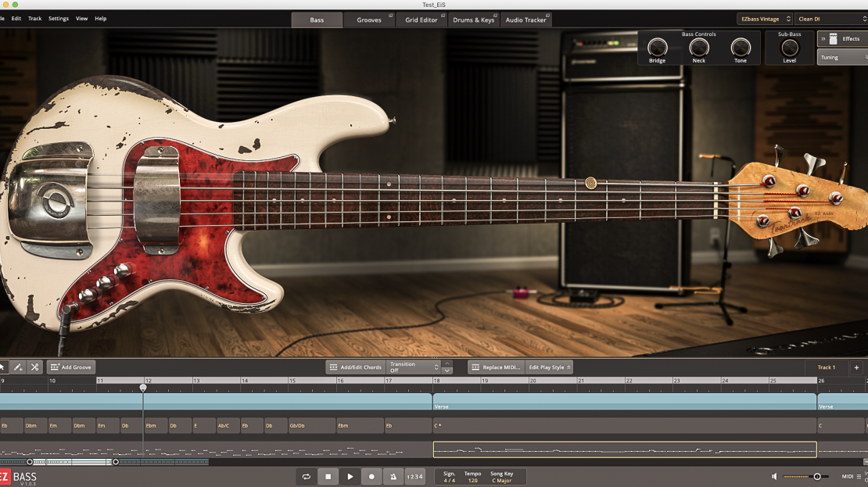Click the timeline playhead marker
This screenshot has height=487, width=868.
coord(143,388)
